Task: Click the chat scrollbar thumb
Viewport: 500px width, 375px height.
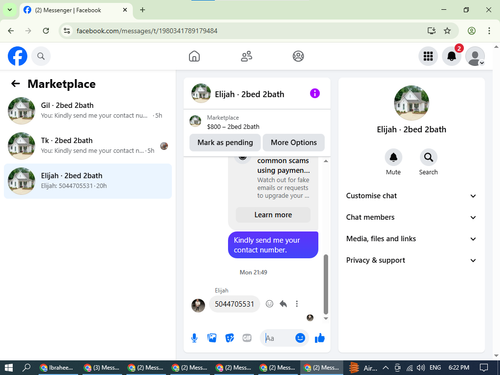Action: click(x=326, y=284)
